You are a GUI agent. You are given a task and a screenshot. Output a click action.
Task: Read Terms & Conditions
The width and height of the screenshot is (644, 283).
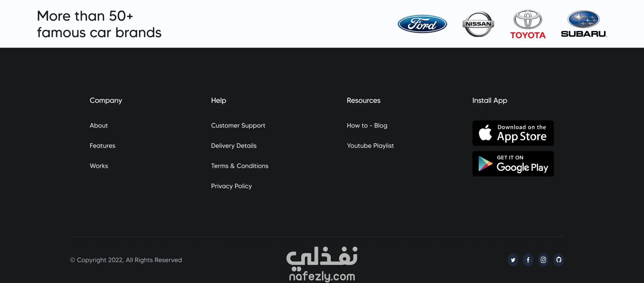(x=240, y=166)
